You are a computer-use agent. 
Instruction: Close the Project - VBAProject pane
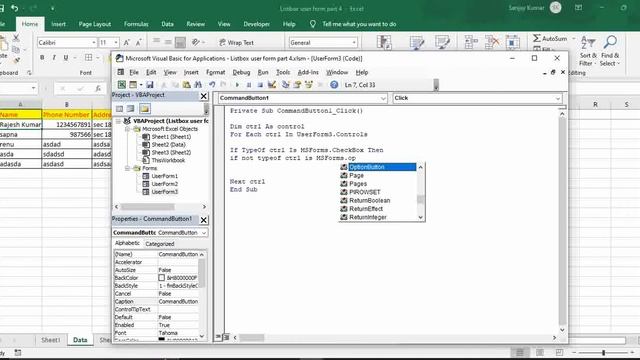204,96
